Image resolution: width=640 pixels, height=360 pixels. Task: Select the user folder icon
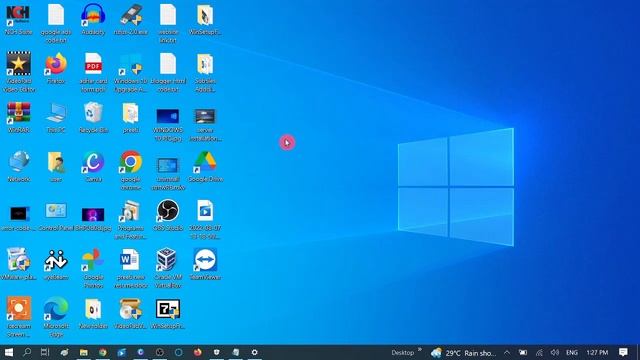(x=56, y=167)
